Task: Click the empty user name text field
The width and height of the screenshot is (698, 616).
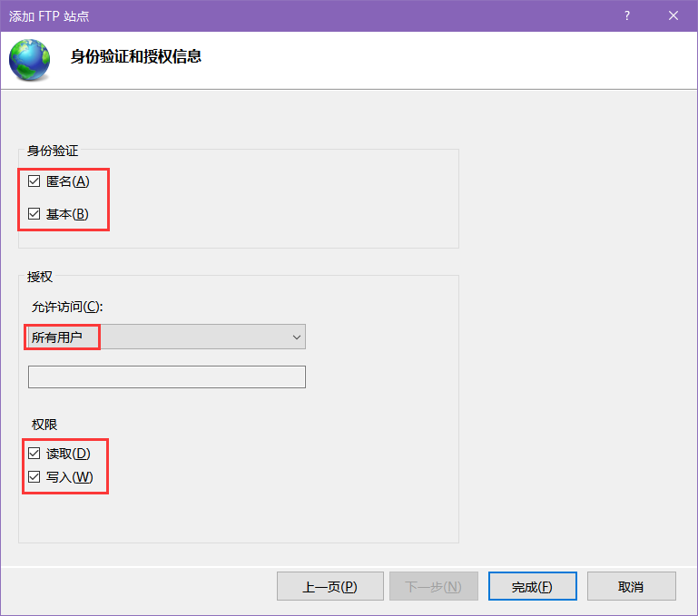Action: (167, 377)
